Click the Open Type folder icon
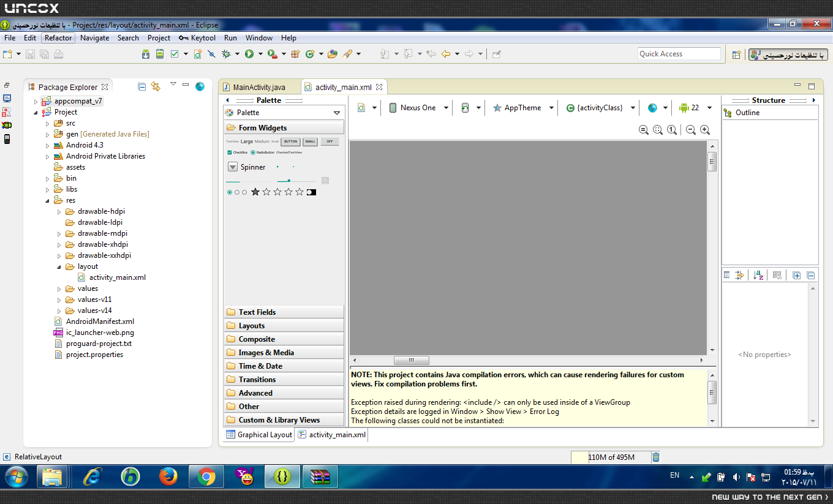833x504 pixels. pyautogui.click(x=333, y=54)
